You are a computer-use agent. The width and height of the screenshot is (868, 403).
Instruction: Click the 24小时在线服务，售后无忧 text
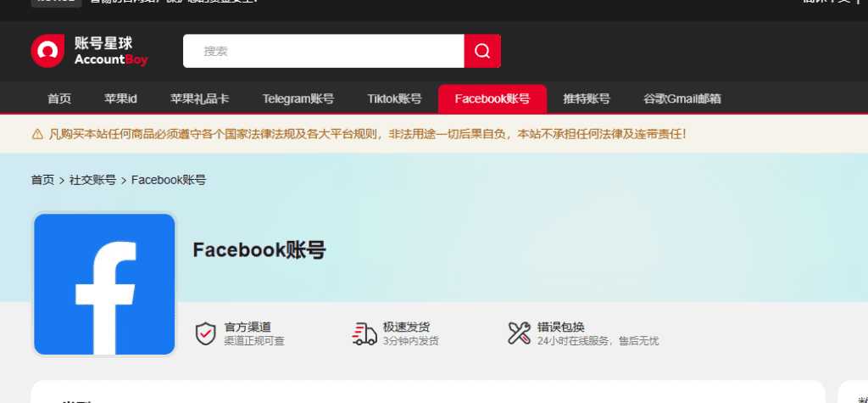tap(598, 341)
